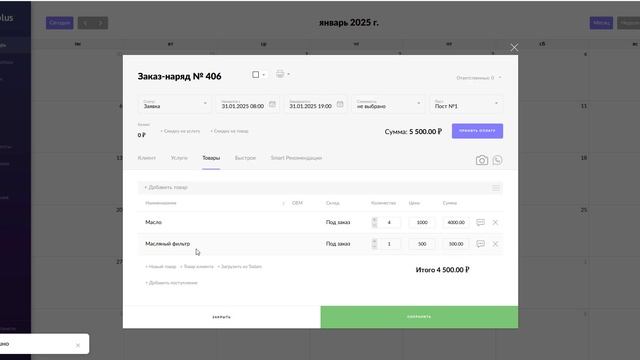This screenshot has width=640, height=360.
Task: Click the Закрыть button at dialog bottom
Action: 222,317
